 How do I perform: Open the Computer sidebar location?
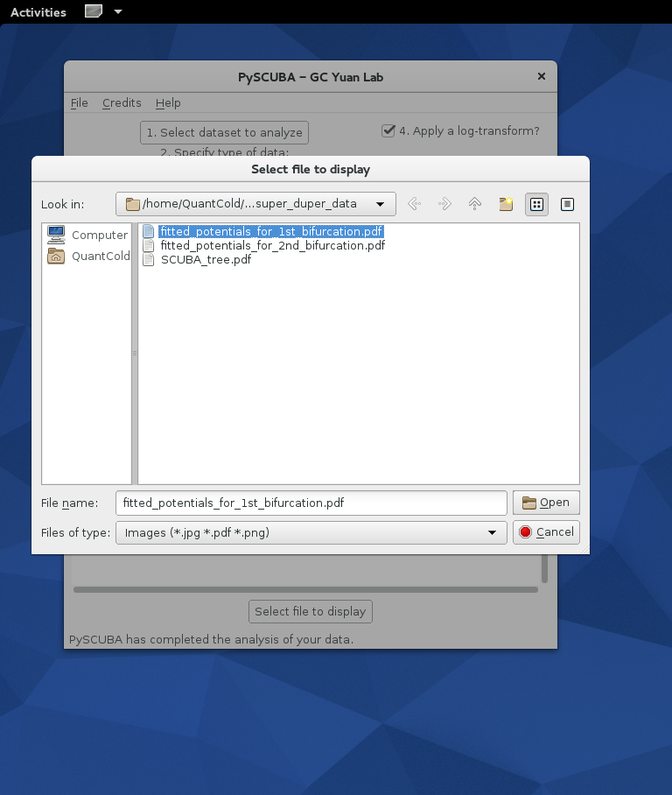coord(87,235)
